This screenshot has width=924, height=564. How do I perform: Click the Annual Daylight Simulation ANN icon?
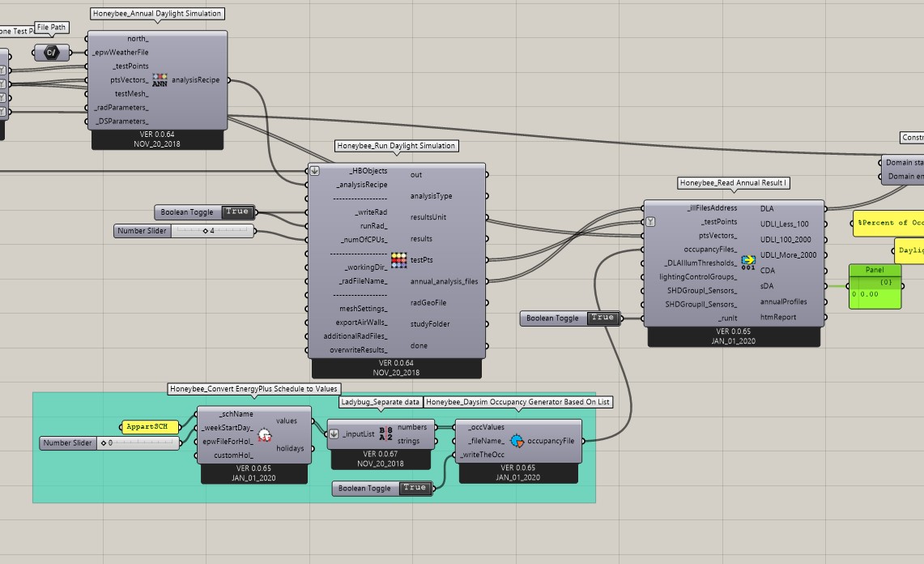click(x=160, y=80)
